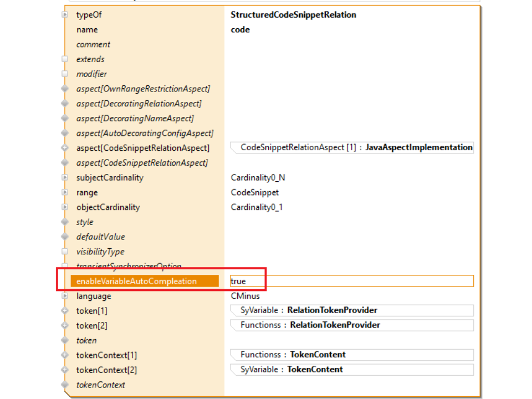Expand the typeOf property row
This screenshot has height=399, width=532.
tap(65, 15)
